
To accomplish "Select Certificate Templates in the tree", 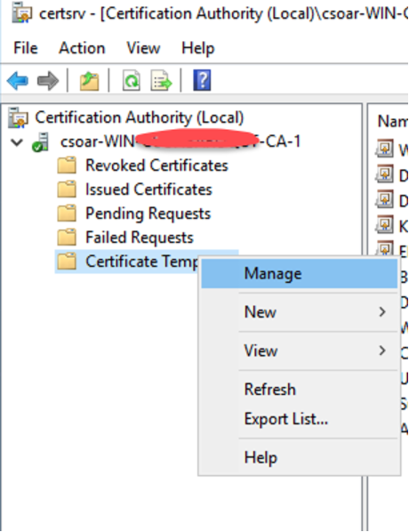I will click(141, 262).
